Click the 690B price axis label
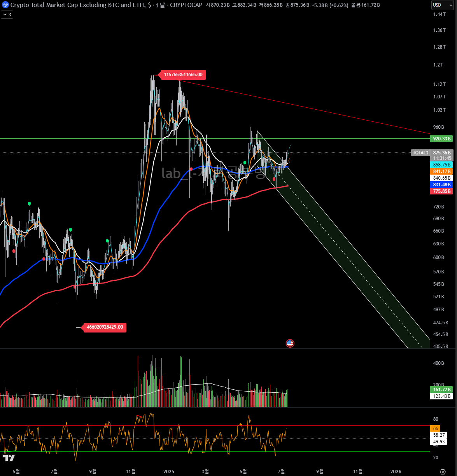Viewport: 457px width, 476px height. pyautogui.click(x=439, y=219)
